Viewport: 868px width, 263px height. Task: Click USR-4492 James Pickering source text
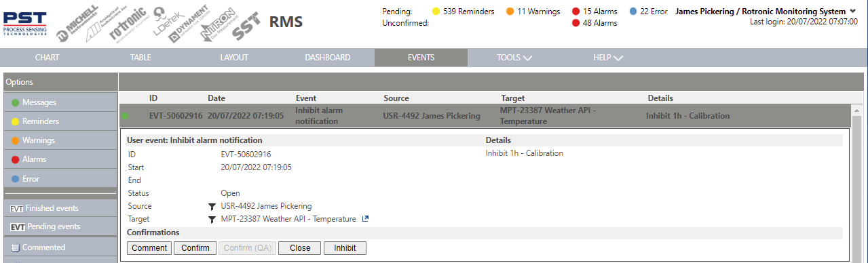[x=267, y=206]
